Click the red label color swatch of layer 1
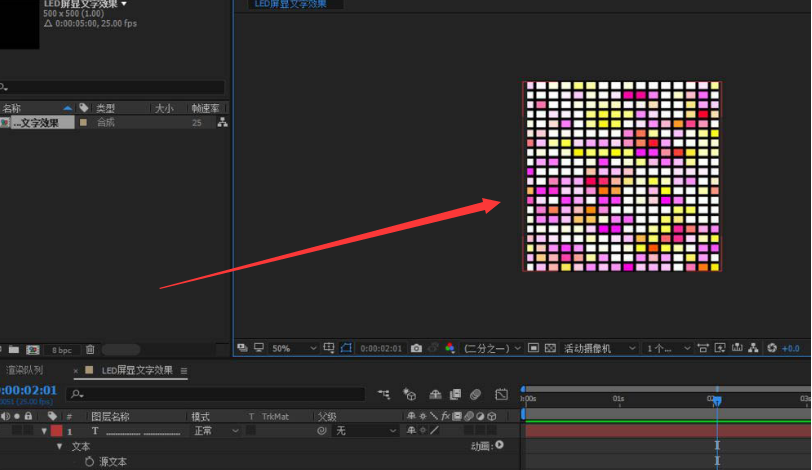This screenshot has height=470, width=812. 56,431
